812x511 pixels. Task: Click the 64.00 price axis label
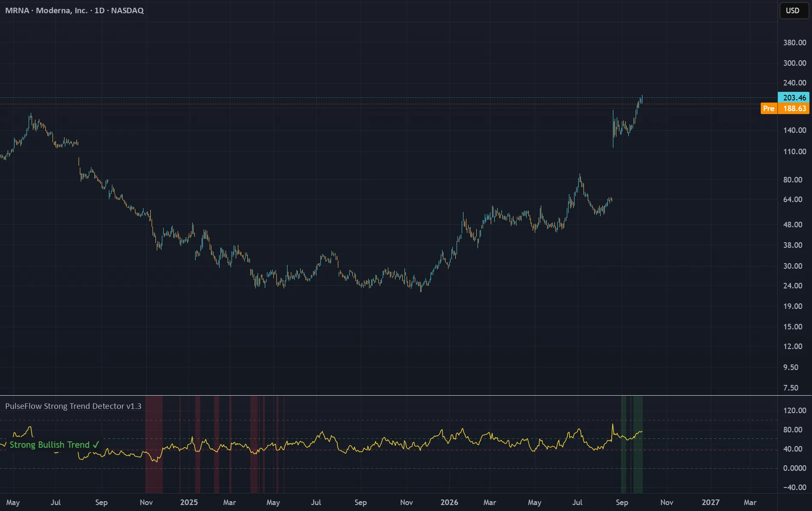pos(793,200)
